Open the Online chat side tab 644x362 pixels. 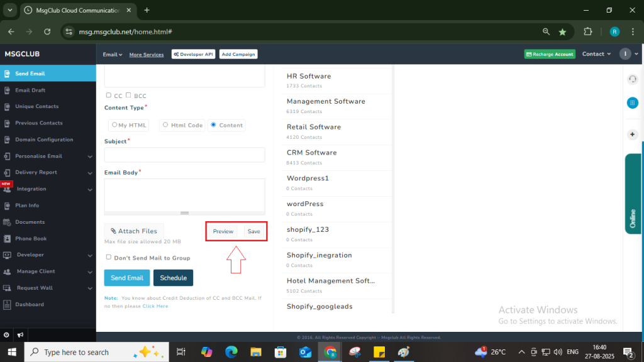pyautogui.click(x=633, y=194)
